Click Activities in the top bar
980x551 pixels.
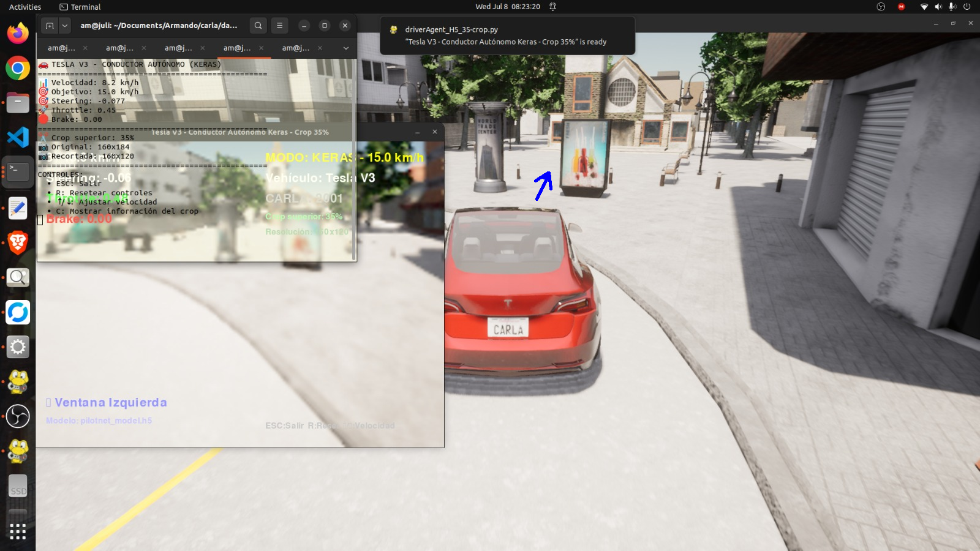(x=25, y=7)
